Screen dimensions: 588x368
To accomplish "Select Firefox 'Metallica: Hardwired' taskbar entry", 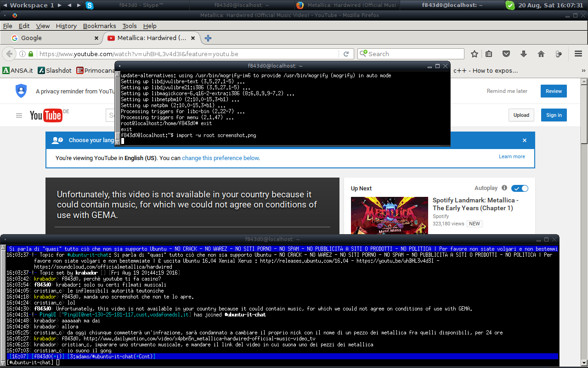I will pyautogui.click(x=347, y=5).
